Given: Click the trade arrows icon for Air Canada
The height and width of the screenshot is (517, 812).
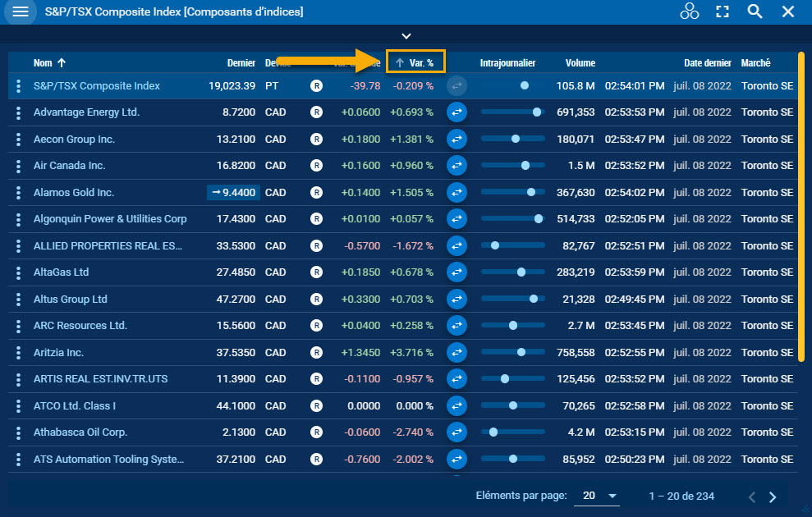Looking at the screenshot, I should (x=456, y=166).
